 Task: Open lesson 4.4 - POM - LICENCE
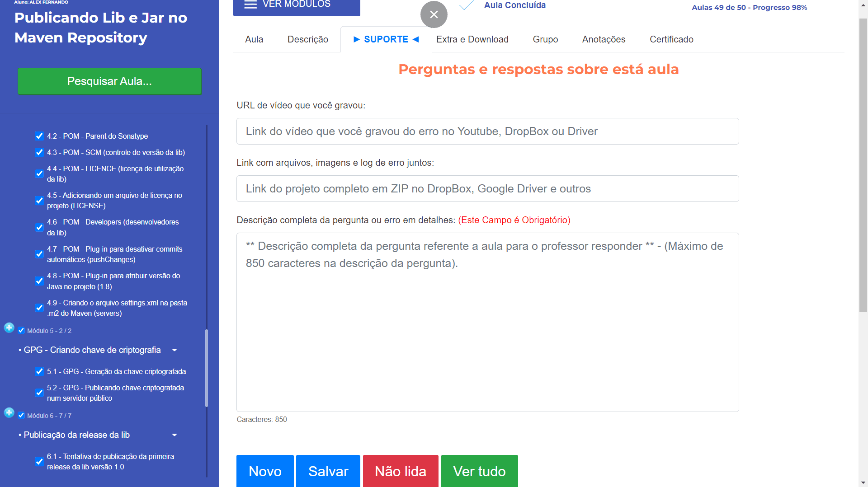(115, 174)
